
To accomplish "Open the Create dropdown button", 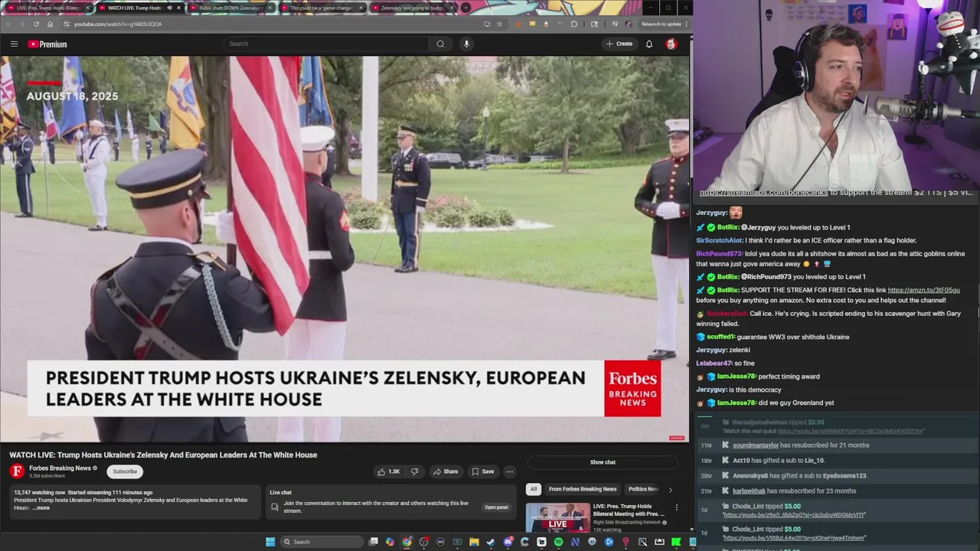I will pos(619,44).
